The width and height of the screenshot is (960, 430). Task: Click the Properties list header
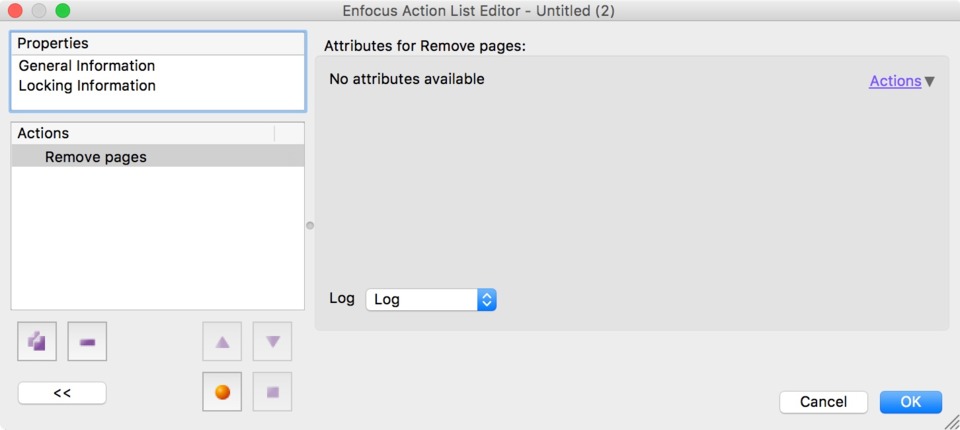(158, 43)
